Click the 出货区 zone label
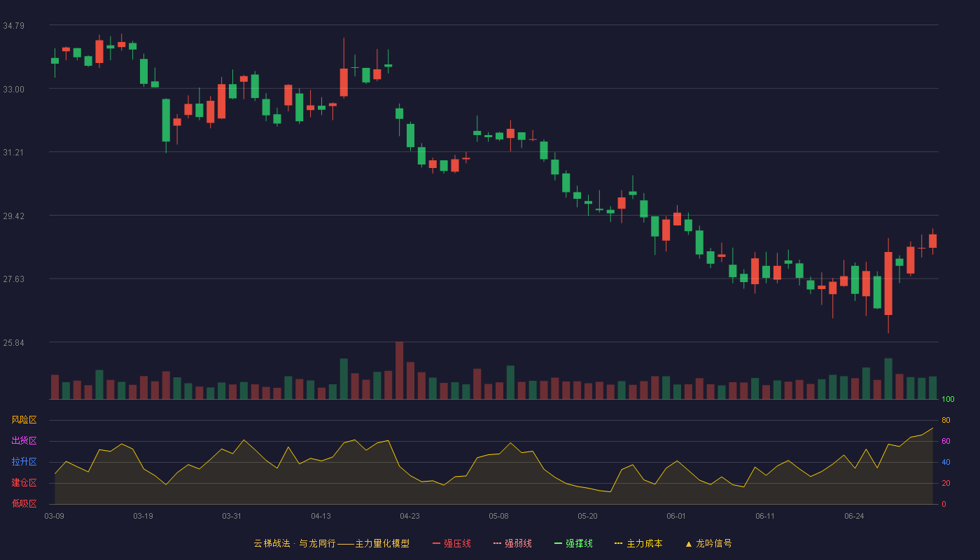This screenshot has width=980, height=560. tap(24, 441)
